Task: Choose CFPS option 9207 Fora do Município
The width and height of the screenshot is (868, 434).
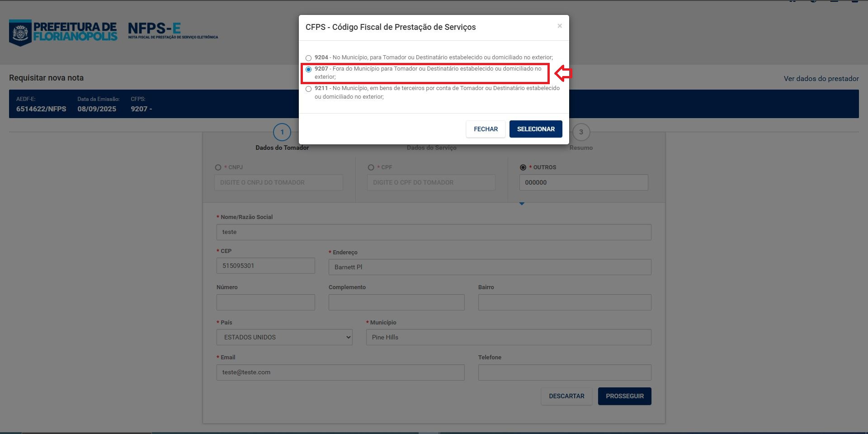Action: [x=308, y=69]
